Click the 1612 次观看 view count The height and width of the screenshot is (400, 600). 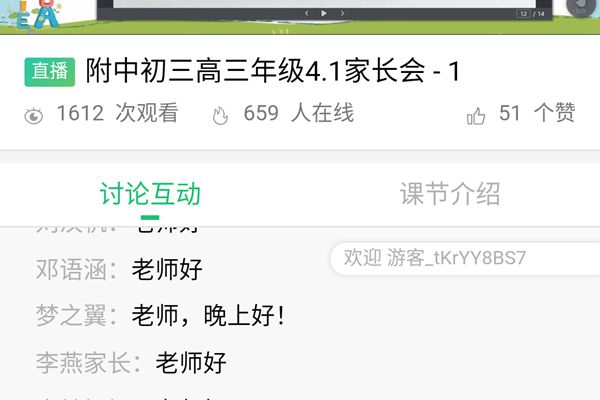(117, 113)
